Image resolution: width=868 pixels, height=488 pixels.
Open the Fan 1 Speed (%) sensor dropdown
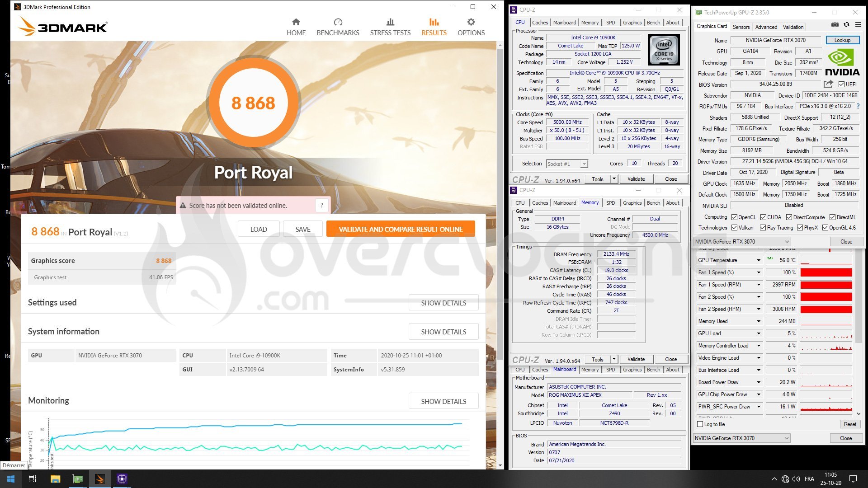[759, 272]
